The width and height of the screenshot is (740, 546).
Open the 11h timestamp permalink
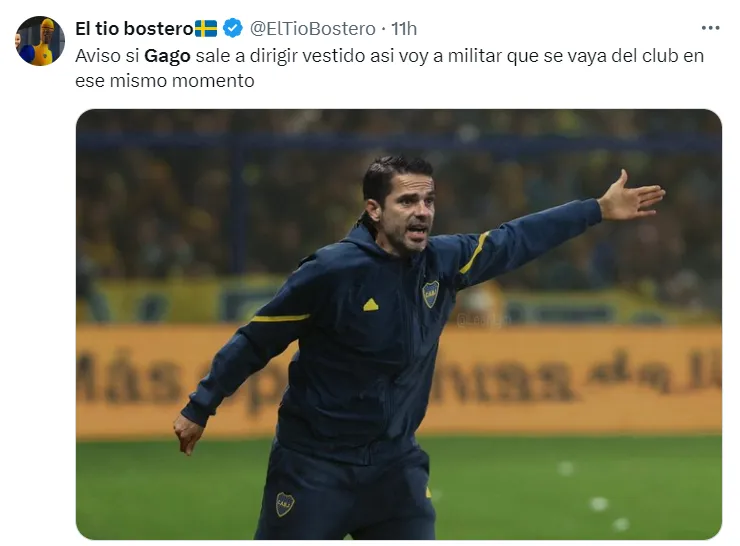point(404,29)
